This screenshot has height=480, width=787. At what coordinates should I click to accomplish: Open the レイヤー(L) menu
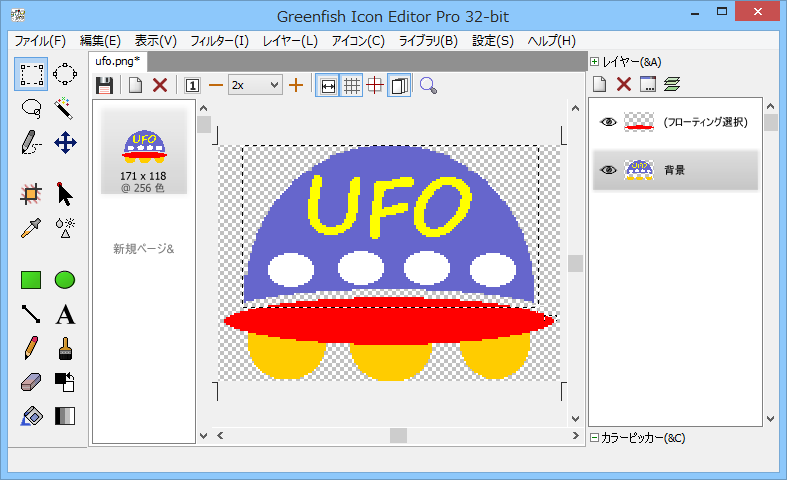click(290, 41)
